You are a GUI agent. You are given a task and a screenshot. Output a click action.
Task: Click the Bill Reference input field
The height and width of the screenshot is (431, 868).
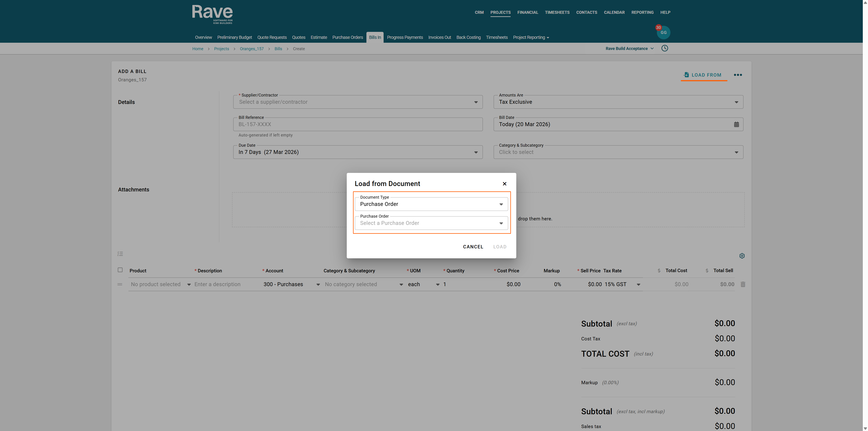coord(358,124)
